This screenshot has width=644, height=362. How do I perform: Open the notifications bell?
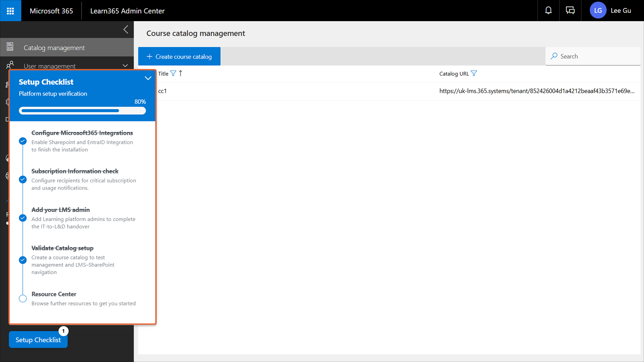[548, 11]
